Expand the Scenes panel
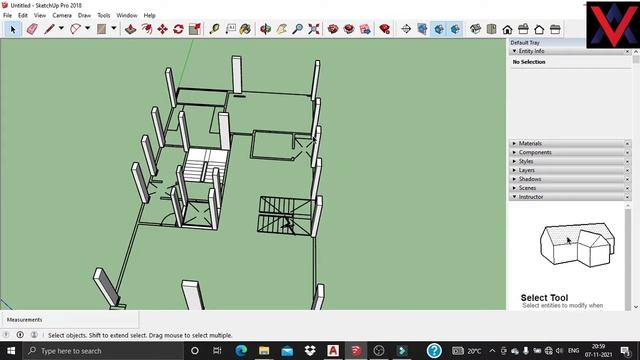The width and height of the screenshot is (640, 360). point(514,188)
